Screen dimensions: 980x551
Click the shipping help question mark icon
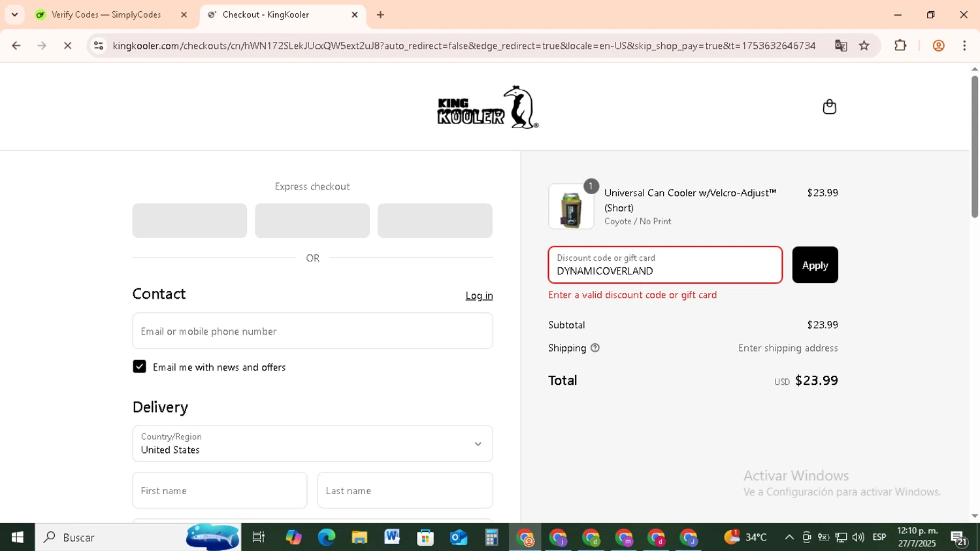[x=595, y=348]
